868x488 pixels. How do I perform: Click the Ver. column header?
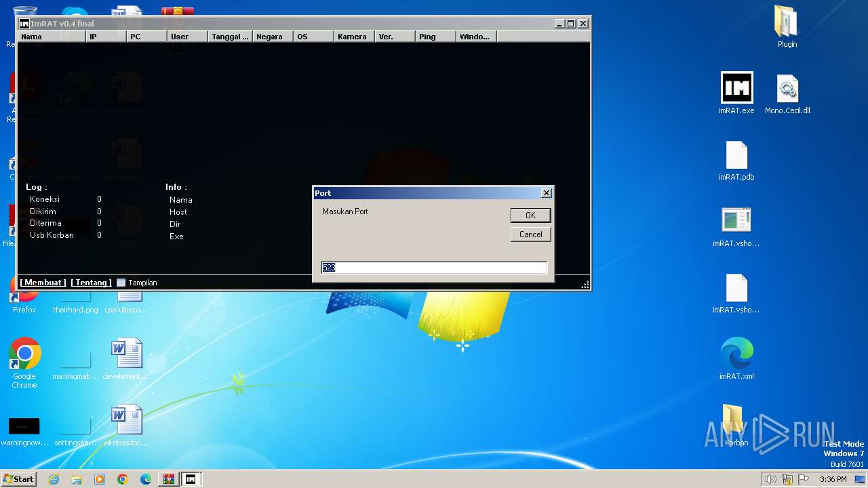395,37
